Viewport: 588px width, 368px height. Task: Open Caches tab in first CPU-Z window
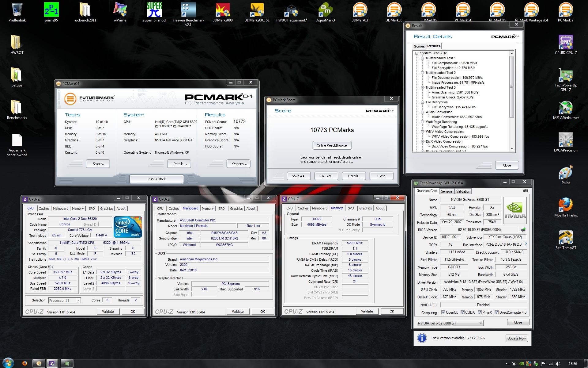coord(44,209)
